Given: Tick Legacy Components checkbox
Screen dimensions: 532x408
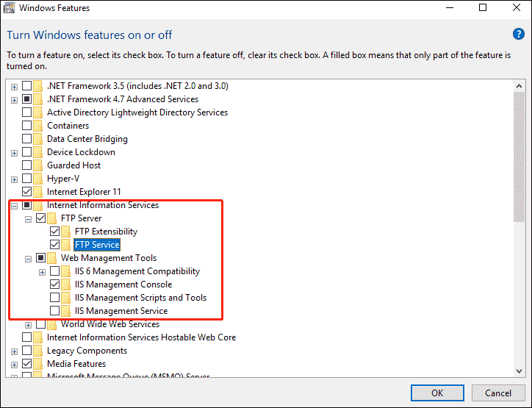Looking at the screenshot, I should [26, 351].
